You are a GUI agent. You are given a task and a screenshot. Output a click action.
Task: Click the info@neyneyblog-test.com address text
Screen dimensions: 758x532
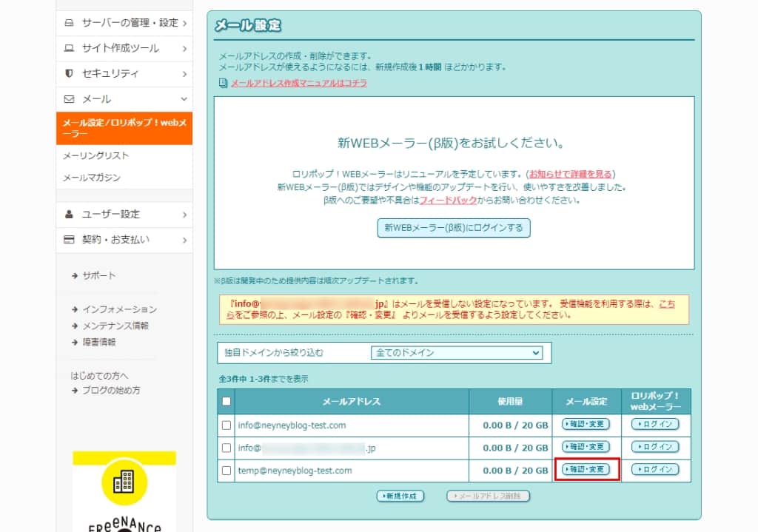click(x=292, y=425)
